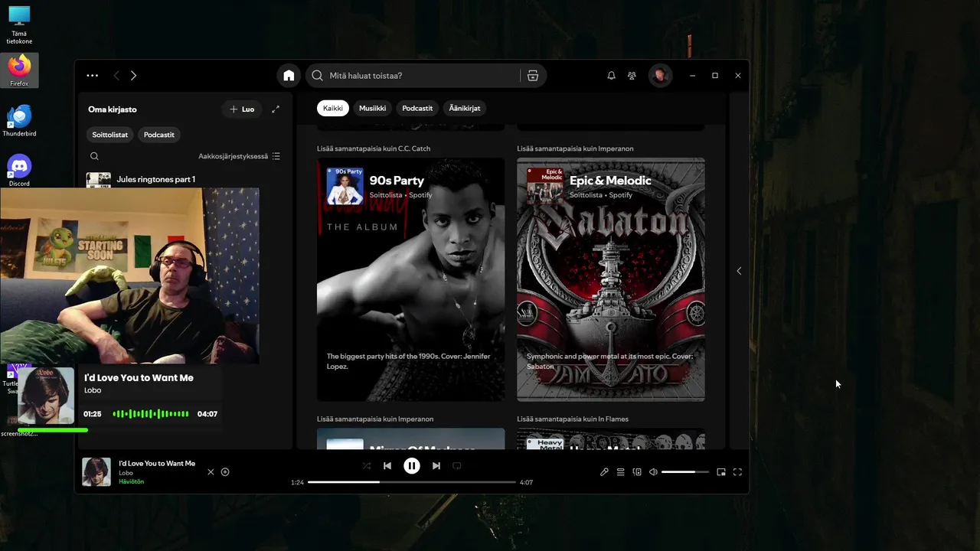Enter full screen player mode
This screenshot has width=980, height=551.
737,472
